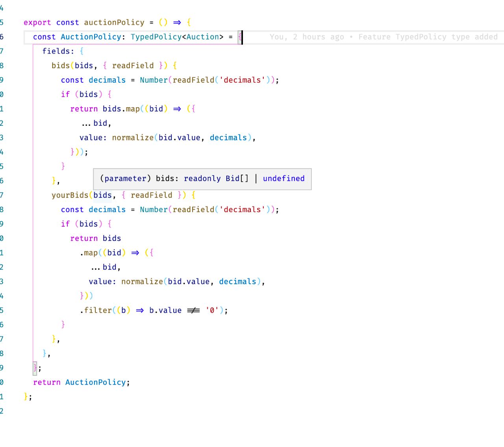Click 'b.value' in the filter callback
This screenshot has width=504, height=447.
tap(165, 310)
